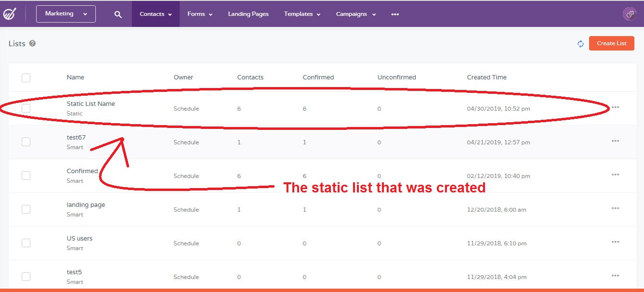
Task: Open the search icon in the navigation bar
Action: click(x=118, y=14)
